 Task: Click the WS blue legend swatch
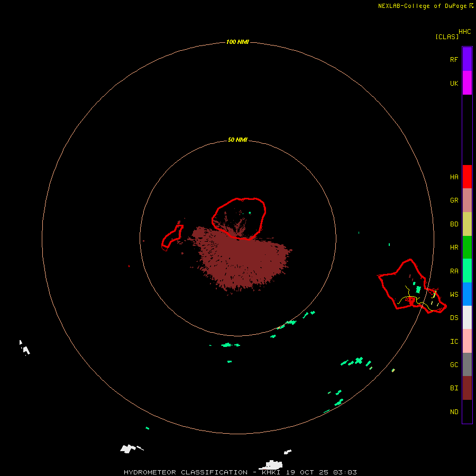[467, 294]
